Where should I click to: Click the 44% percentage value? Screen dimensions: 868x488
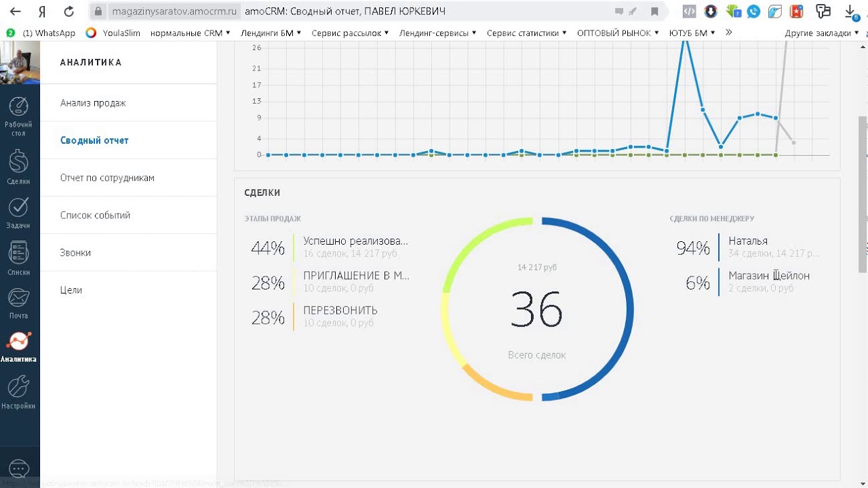tap(268, 247)
